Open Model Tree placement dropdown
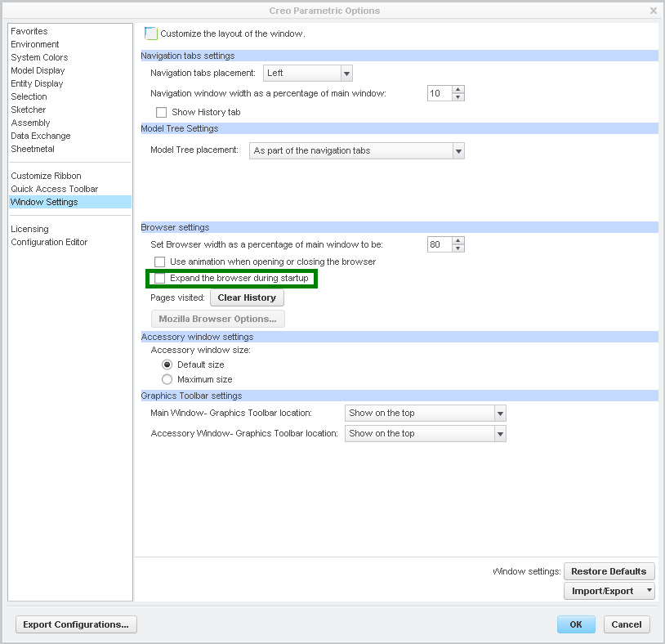665x644 pixels. click(357, 150)
